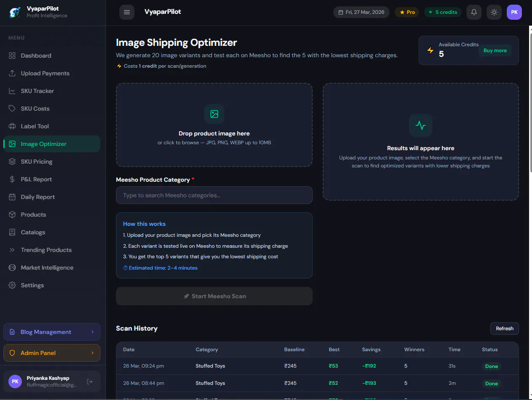The image size is (532, 400).
Task: Click 26 Mar, 08:44 pm scan date
Action: tap(144, 383)
